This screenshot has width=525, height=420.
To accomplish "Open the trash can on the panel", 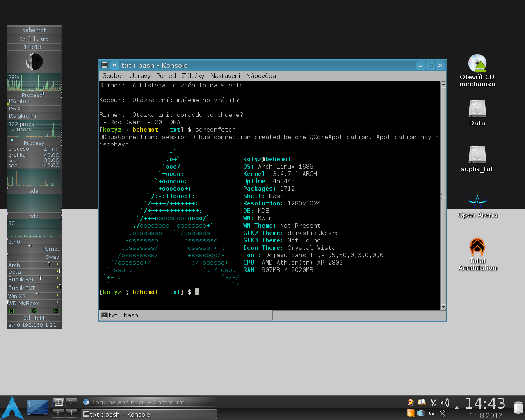I will 518,408.
